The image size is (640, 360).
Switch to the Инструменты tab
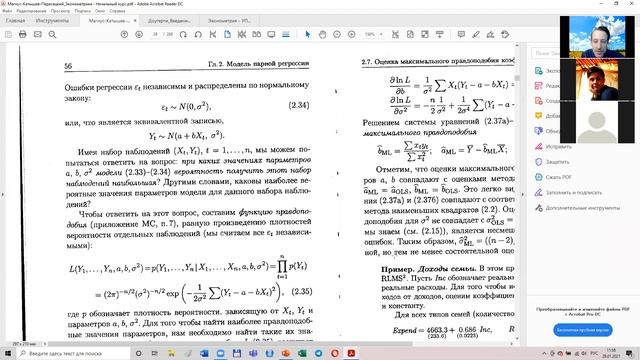[x=52, y=20]
